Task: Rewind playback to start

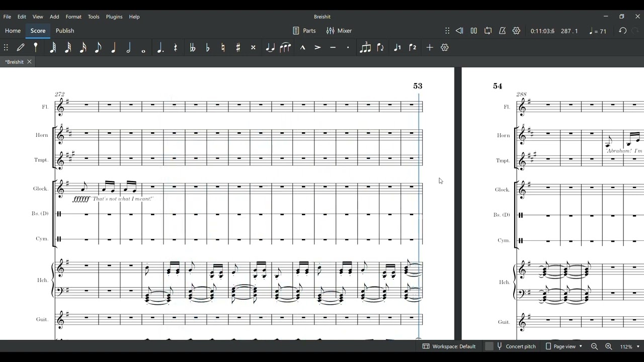Action: click(x=459, y=31)
